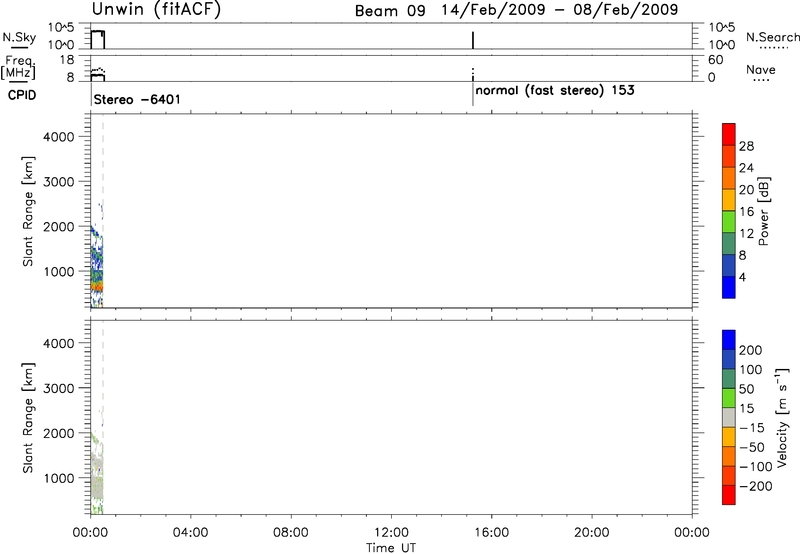Click the 'Slant Range [km]' label of velocity panel
The image size is (800, 554).
coord(28,418)
